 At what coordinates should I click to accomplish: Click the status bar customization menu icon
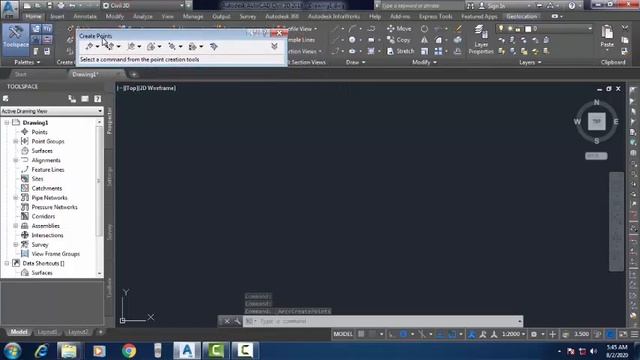(634, 334)
